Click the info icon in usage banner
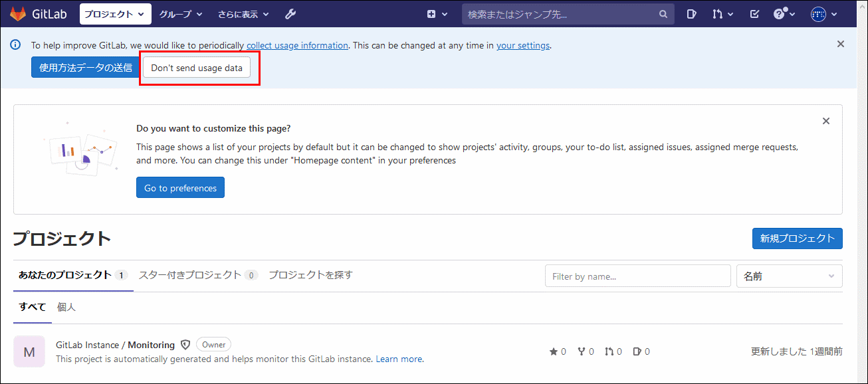This screenshot has height=384, width=868. (15, 45)
